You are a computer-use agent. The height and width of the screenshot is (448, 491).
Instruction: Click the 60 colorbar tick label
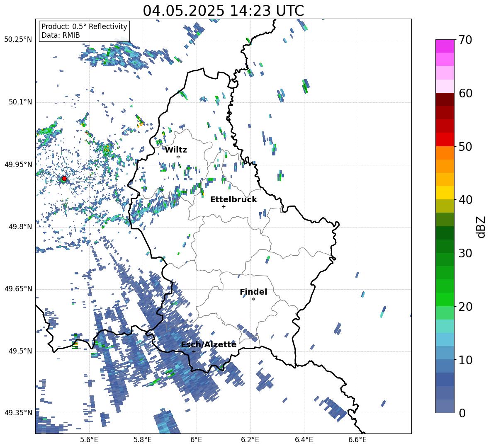(465, 93)
